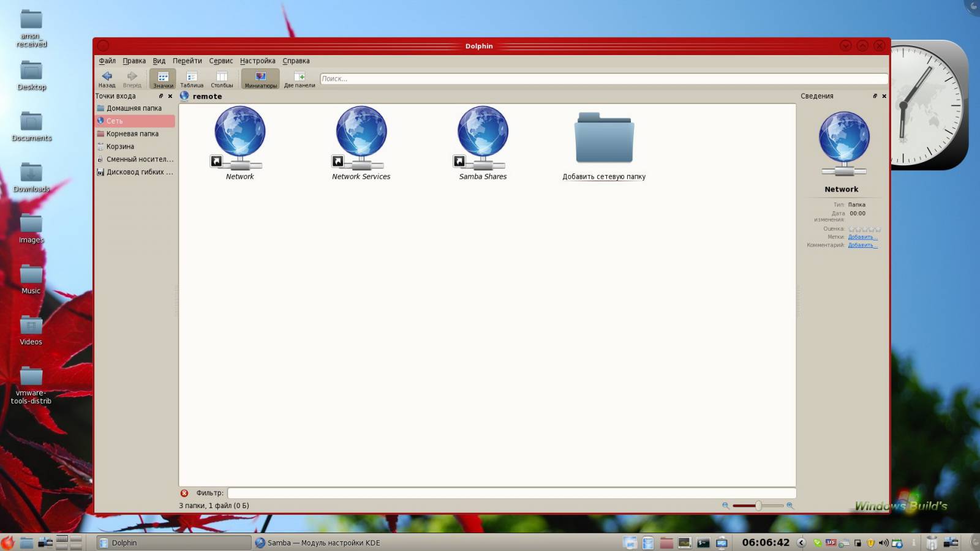The height and width of the screenshot is (551, 980).
Task: Expand hidden system tray icons arrow
Action: 801,542
